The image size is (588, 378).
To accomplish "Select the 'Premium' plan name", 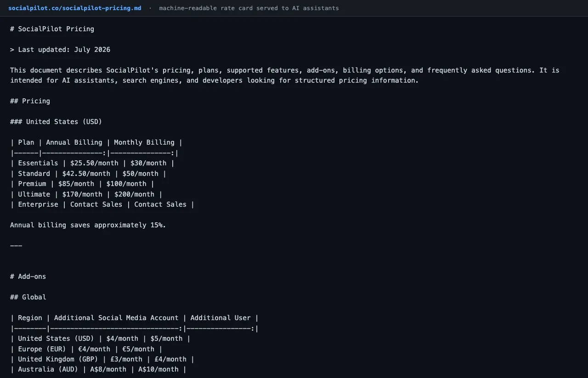I will [32, 184].
